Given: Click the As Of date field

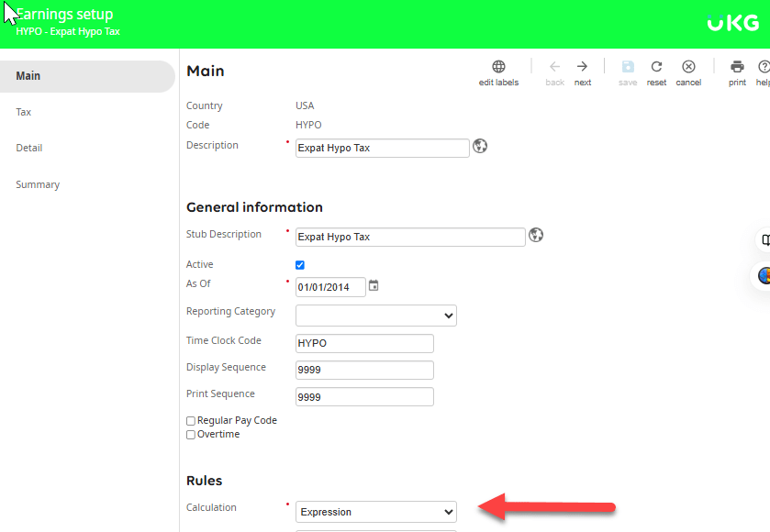Looking at the screenshot, I should [x=330, y=287].
